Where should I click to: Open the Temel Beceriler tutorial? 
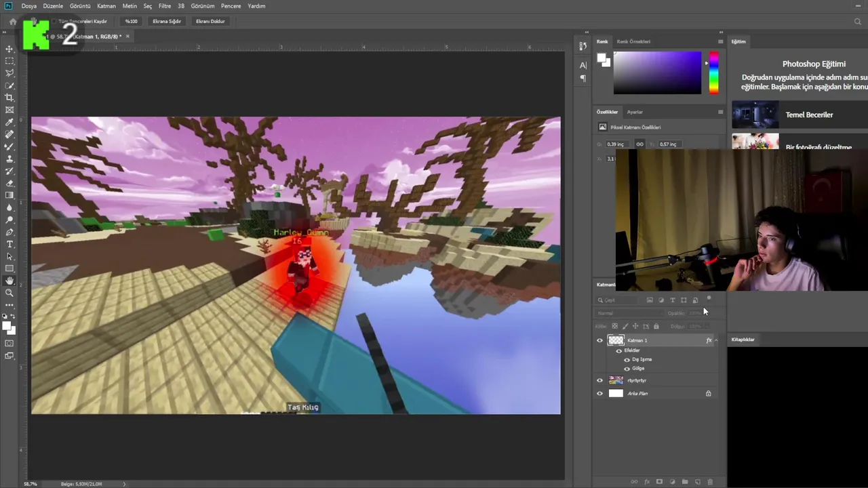coord(800,115)
